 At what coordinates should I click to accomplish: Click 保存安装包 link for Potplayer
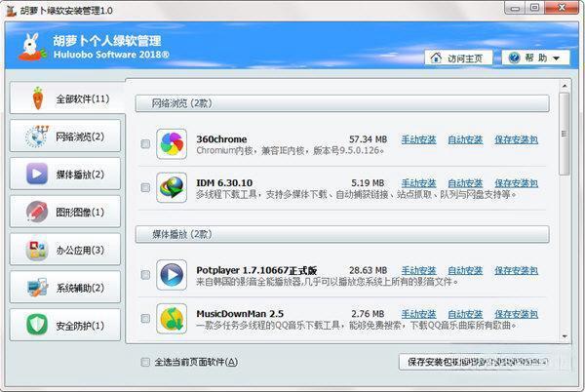(517, 270)
